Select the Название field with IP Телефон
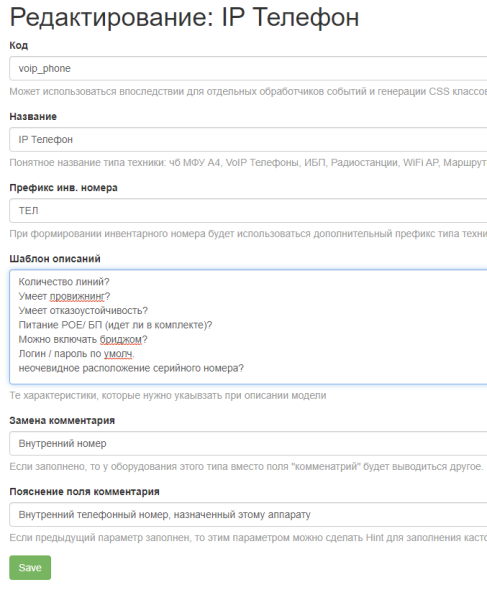This screenshot has height=600, width=487. [x=248, y=140]
